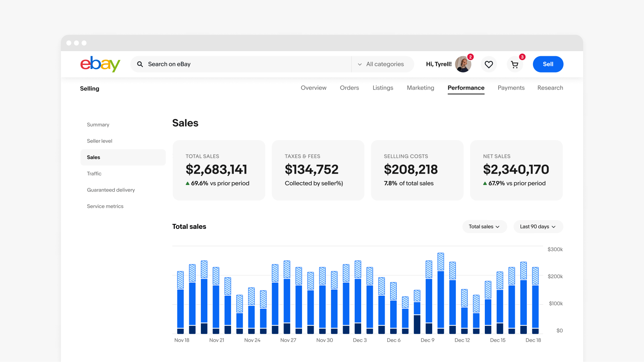644x362 pixels.
Task: Select Service metrics in the sidebar
Action: [105, 206]
